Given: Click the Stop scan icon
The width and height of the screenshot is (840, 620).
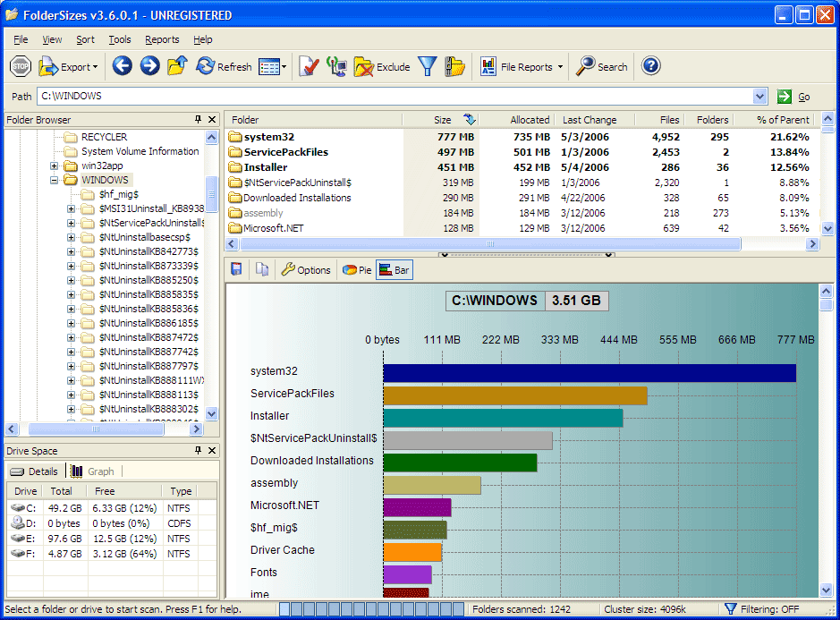Looking at the screenshot, I should pos(21,66).
